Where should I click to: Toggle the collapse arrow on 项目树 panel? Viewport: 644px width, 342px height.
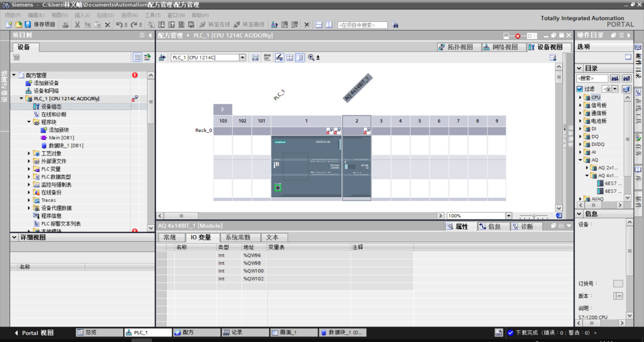[x=150, y=35]
